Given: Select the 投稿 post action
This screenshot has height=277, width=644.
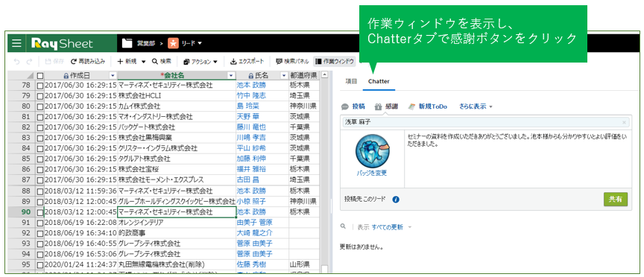Looking at the screenshot, I should click(x=359, y=106).
